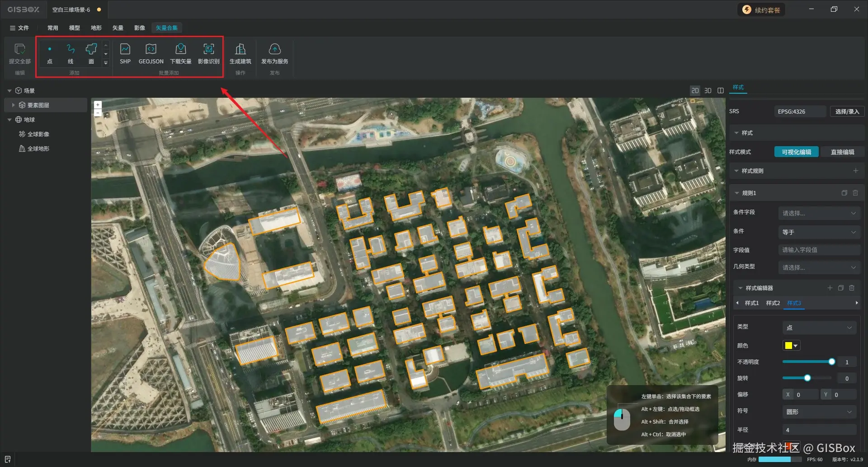Click the 不透明度 slider handle
Viewport: 868px width, 467px height.
tap(832, 362)
